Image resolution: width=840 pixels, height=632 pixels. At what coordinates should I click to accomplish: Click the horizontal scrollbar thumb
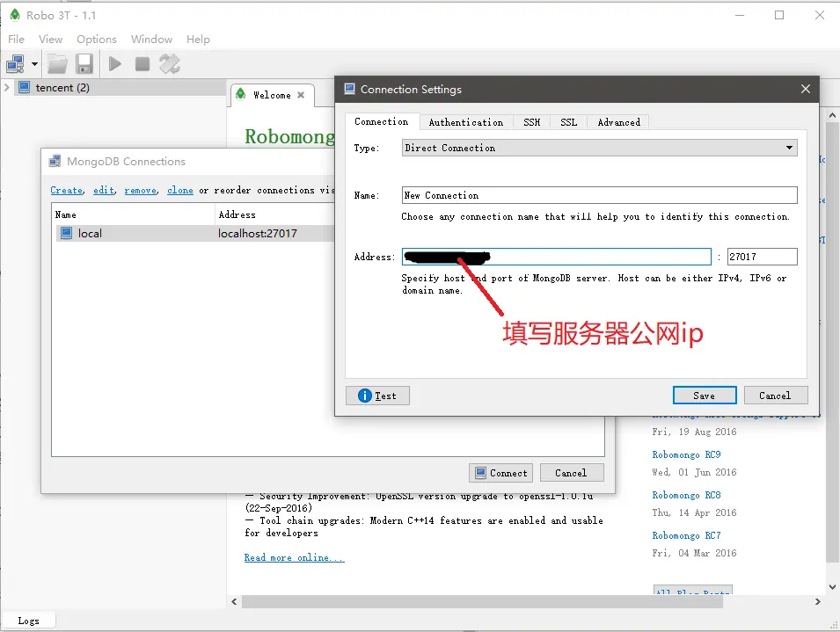(x=482, y=601)
